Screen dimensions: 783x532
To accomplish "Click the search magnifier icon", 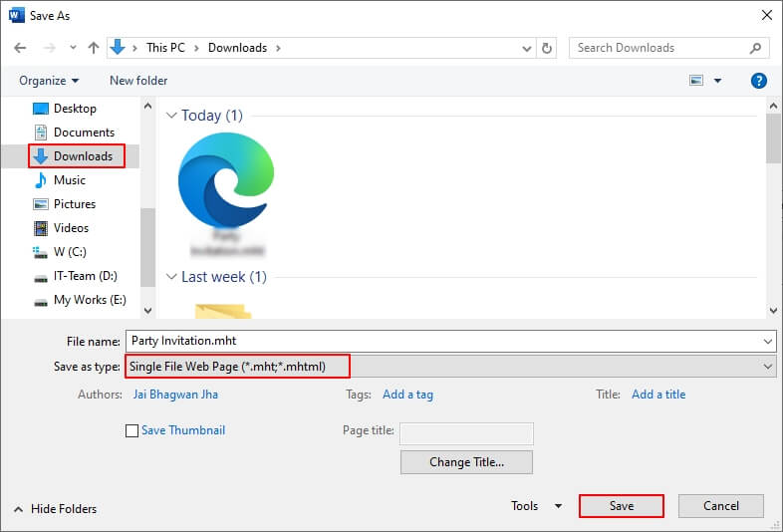I will click(755, 48).
